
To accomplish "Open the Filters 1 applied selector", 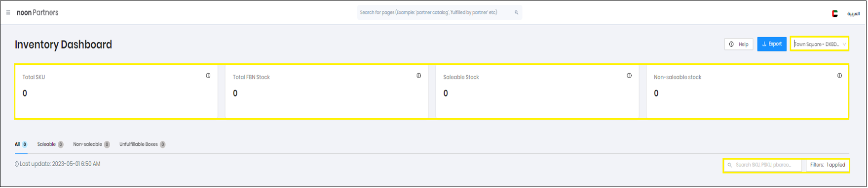I will coord(828,165).
